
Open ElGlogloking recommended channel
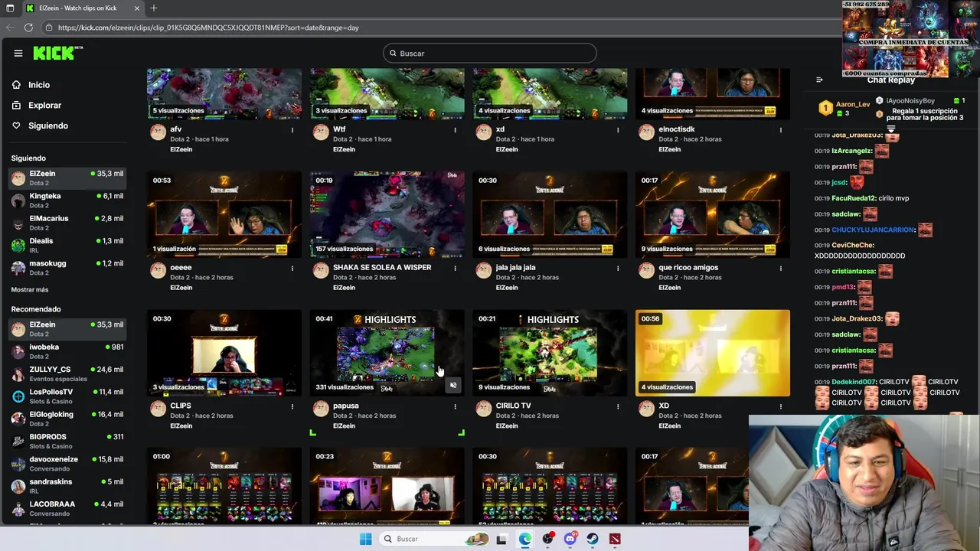point(67,418)
